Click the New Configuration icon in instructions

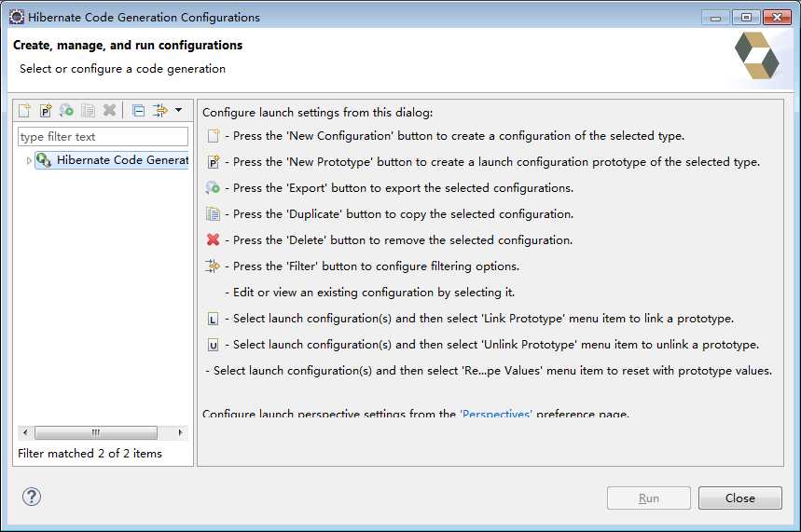(213, 136)
